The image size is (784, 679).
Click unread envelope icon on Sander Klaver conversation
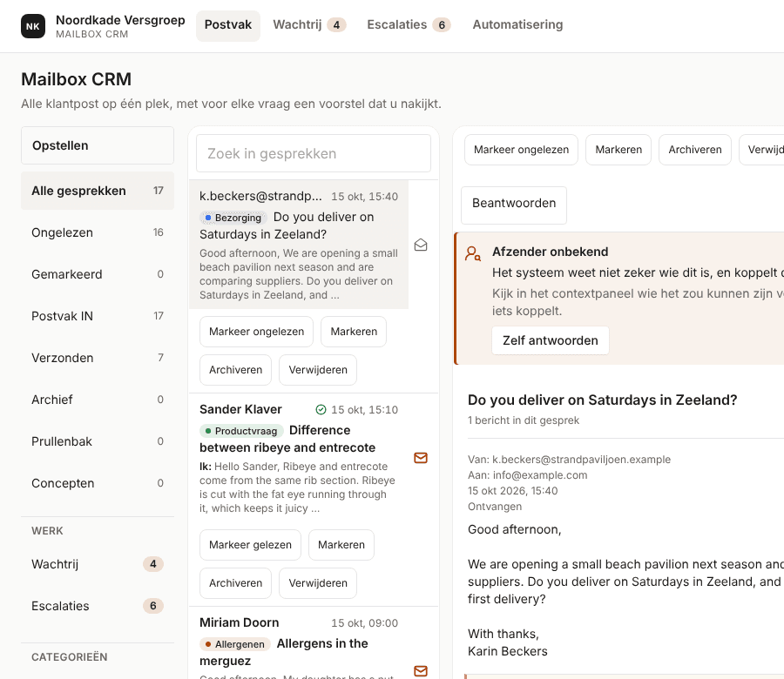[x=421, y=458]
